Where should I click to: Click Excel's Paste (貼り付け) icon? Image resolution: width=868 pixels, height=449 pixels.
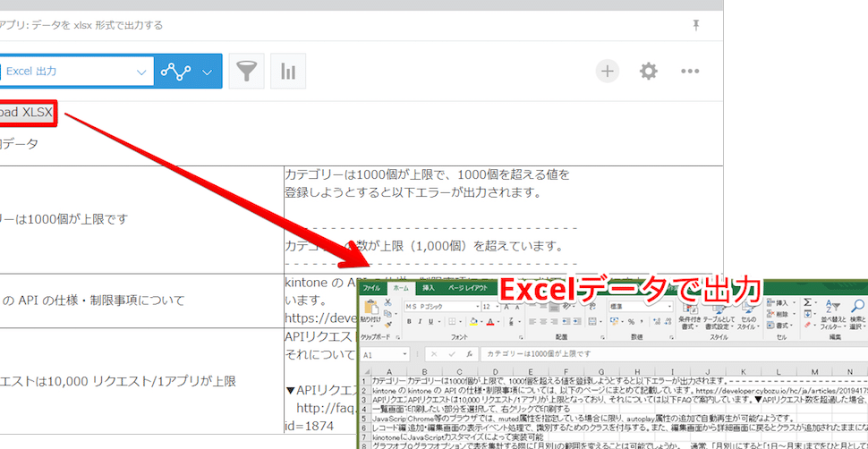click(370, 312)
